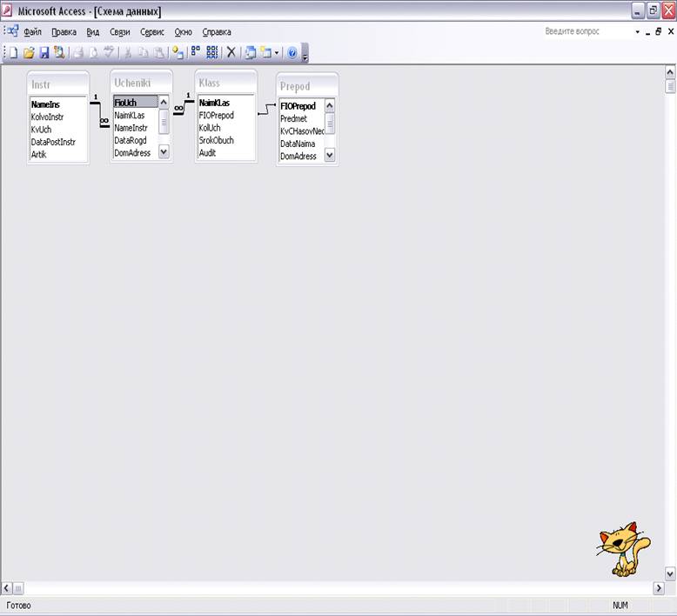
Task: Open the help question dropdown arrow
Action: 637,32
